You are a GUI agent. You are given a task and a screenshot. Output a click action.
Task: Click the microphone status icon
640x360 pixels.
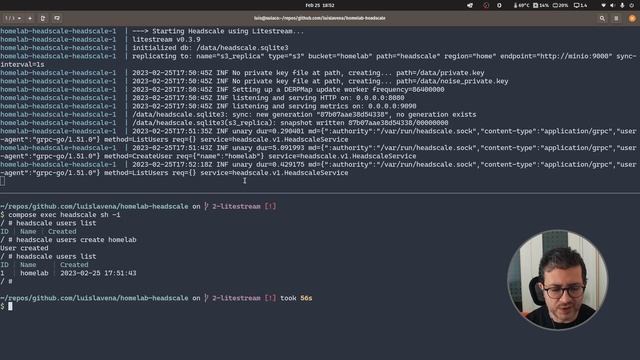coord(622,5)
